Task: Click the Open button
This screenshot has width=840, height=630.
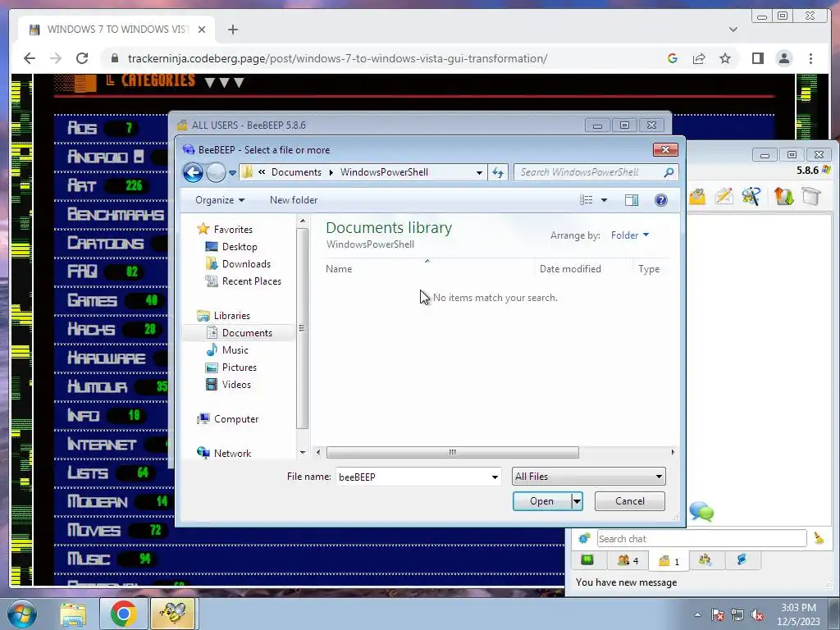Action: coord(541,501)
